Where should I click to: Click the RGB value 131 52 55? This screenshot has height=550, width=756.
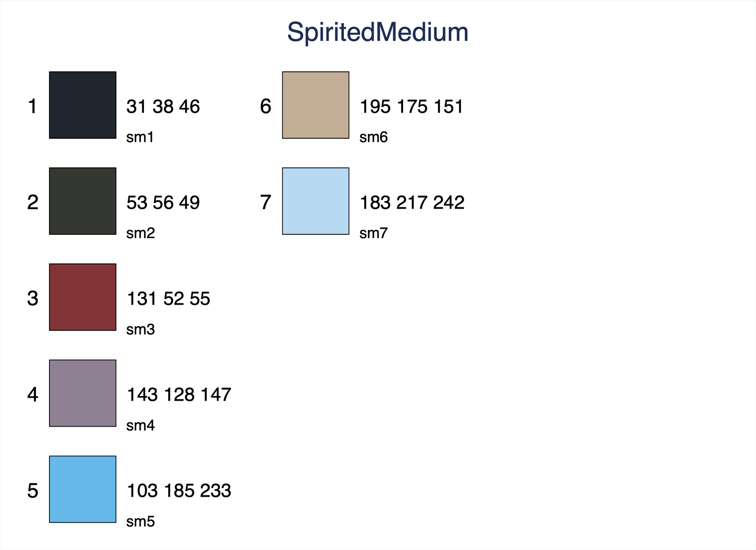[x=168, y=299]
